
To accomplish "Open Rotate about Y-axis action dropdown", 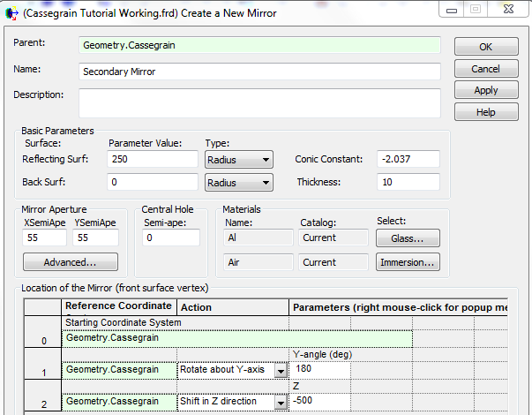I will [281, 371].
